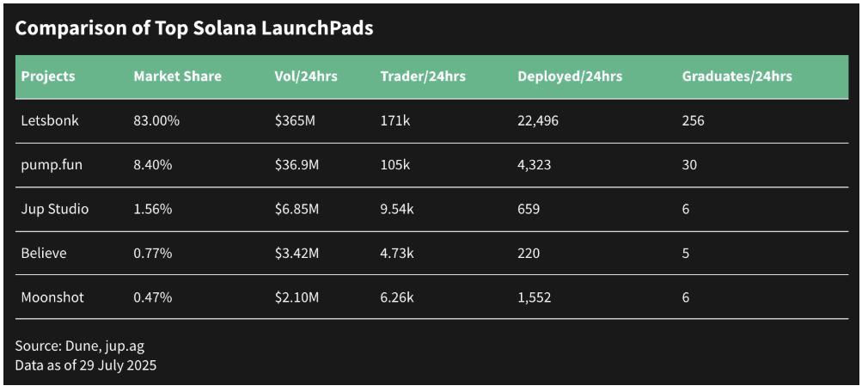This screenshot has width=868, height=392.
Task: Select the Deployed/24hrs column header
Action: click(570, 77)
